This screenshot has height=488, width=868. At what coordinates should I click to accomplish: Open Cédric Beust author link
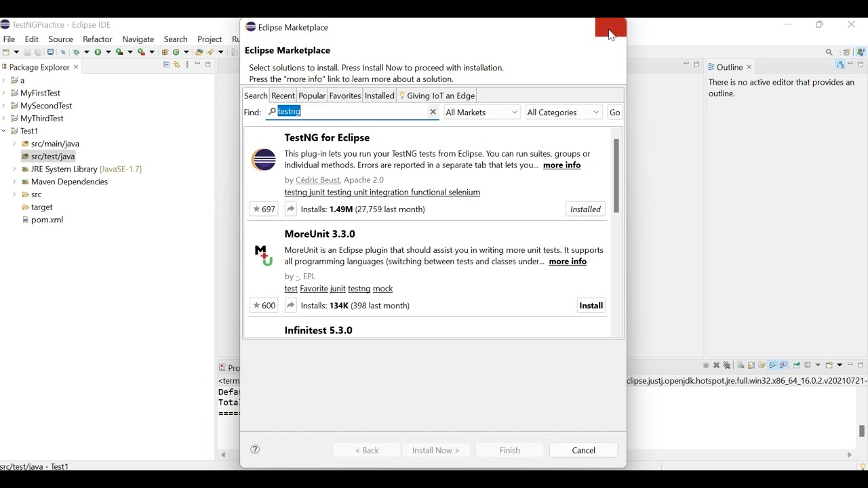317,180
